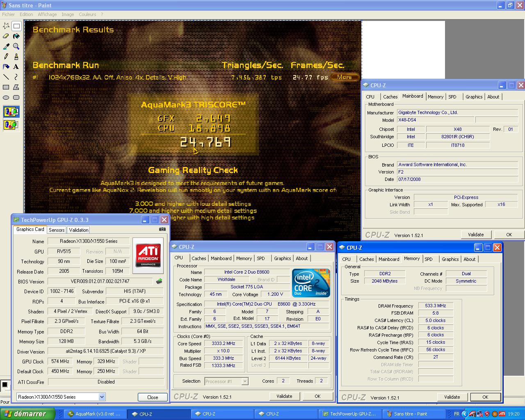
Task: Select opaque selection mode option in Paint
Action: point(11,112)
